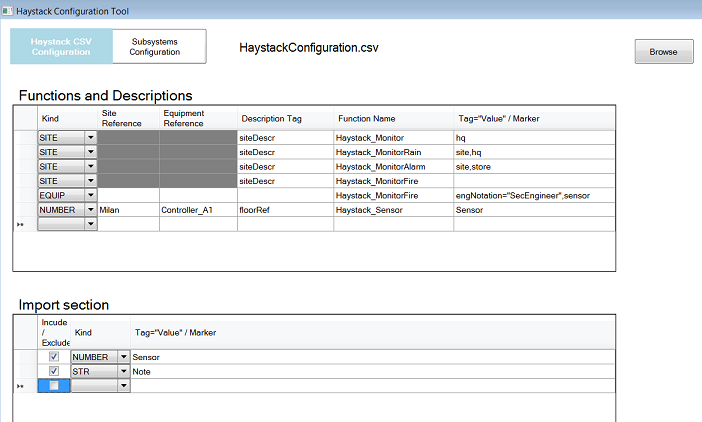The height and width of the screenshot is (422, 702).
Task: Select the new row marker in Functions table
Action: [25, 225]
